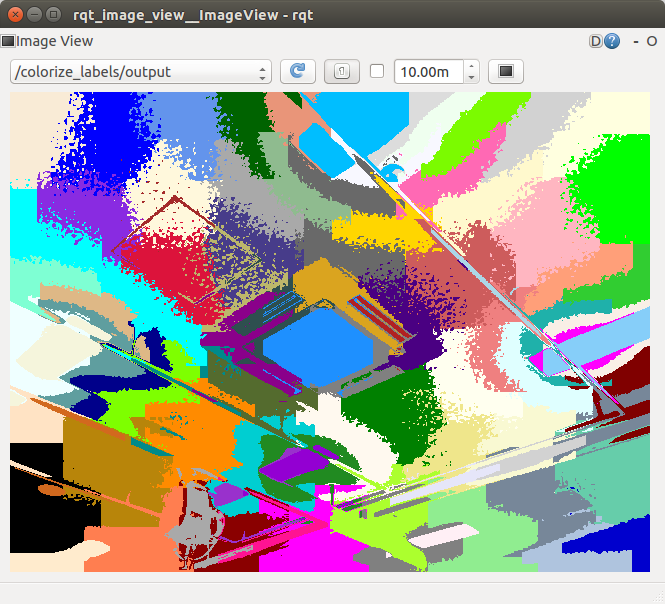Open the /colorize_labels/output topic dropdown
Image resolution: width=665 pixels, height=604 pixels.
[141, 72]
